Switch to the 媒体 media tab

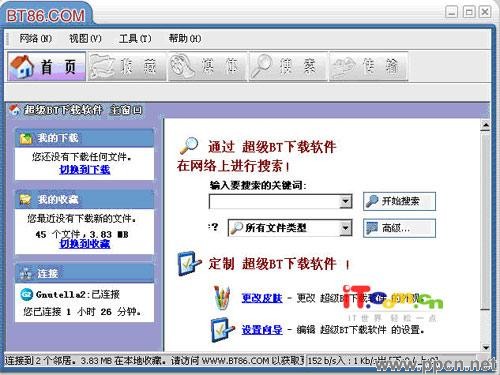(207, 66)
